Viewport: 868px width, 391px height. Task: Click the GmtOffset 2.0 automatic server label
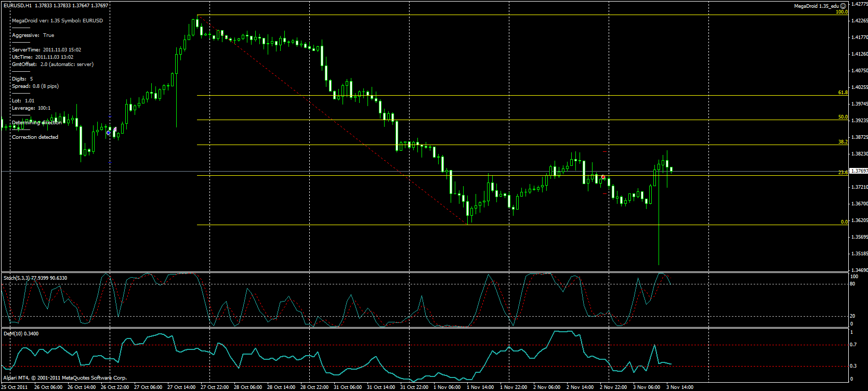click(x=52, y=64)
